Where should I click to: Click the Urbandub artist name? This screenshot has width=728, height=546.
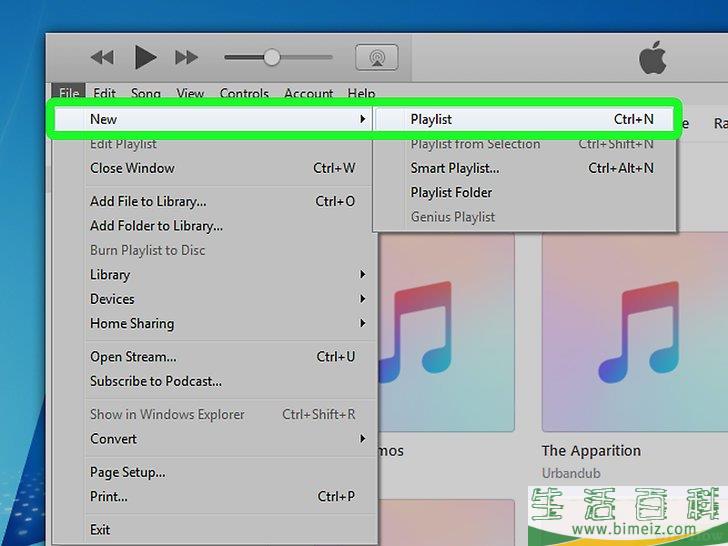[x=571, y=473]
